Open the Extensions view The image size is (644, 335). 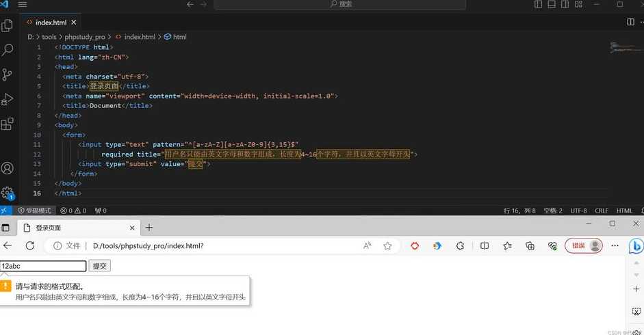coord(7,124)
